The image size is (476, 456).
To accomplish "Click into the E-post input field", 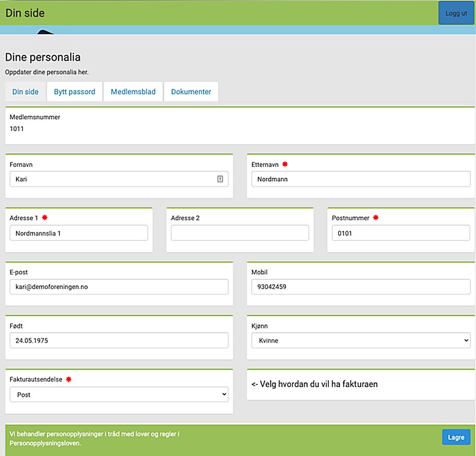I will tap(119, 287).
